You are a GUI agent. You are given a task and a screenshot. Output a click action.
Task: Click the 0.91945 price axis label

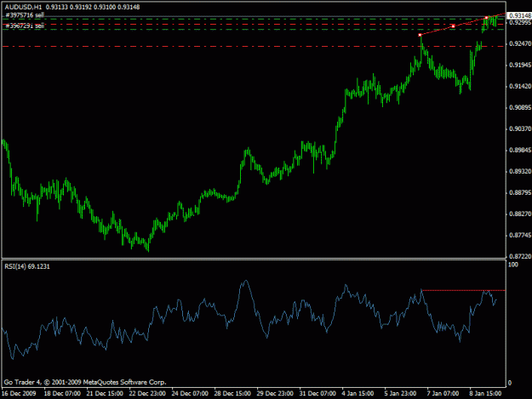click(520, 66)
